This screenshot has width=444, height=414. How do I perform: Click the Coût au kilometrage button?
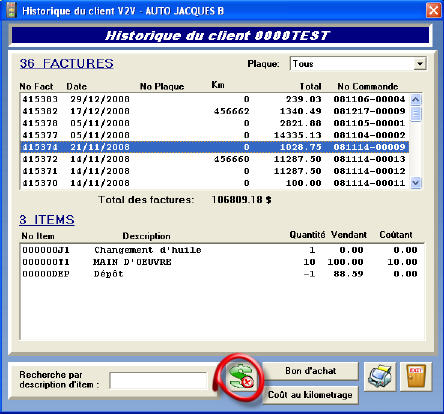(310, 395)
